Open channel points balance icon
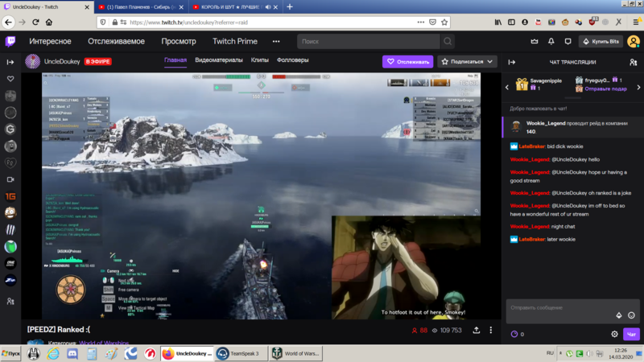 514,334
